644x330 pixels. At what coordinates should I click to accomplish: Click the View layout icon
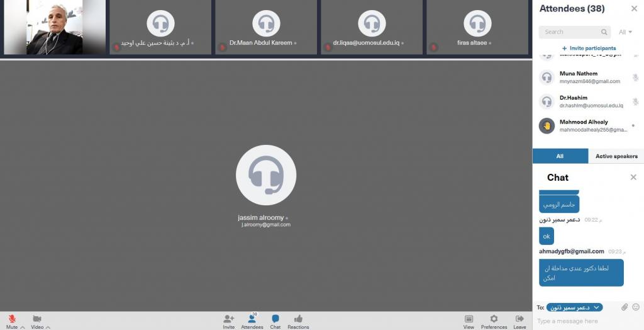469,319
